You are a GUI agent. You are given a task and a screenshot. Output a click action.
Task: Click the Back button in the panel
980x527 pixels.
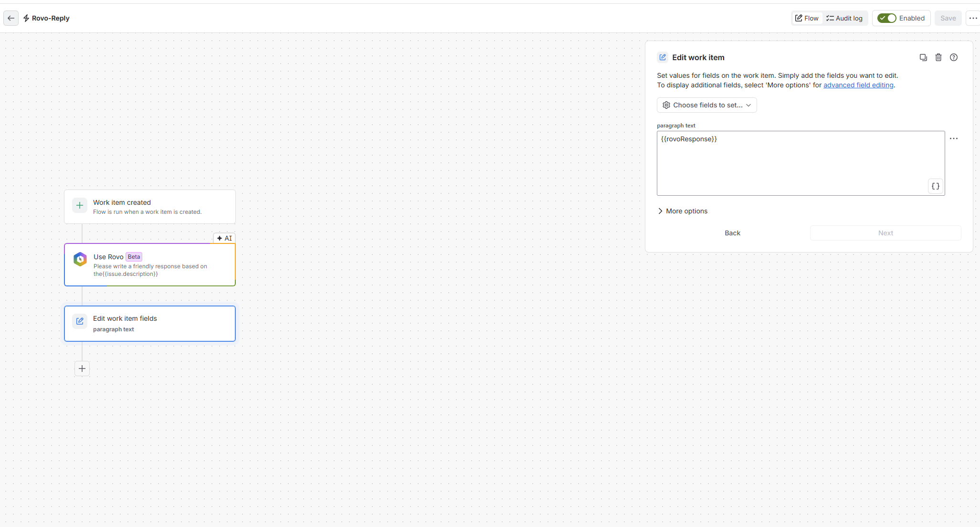pyautogui.click(x=732, y=233)
